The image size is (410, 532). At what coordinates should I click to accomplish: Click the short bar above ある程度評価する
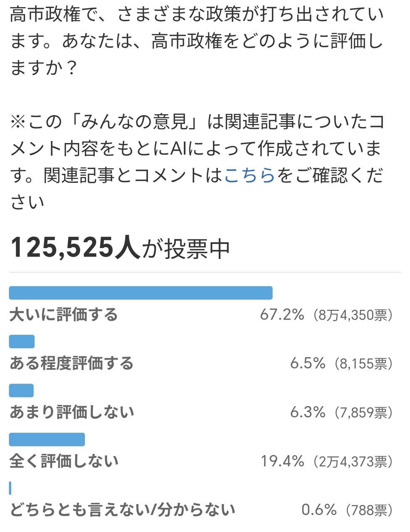22,342
